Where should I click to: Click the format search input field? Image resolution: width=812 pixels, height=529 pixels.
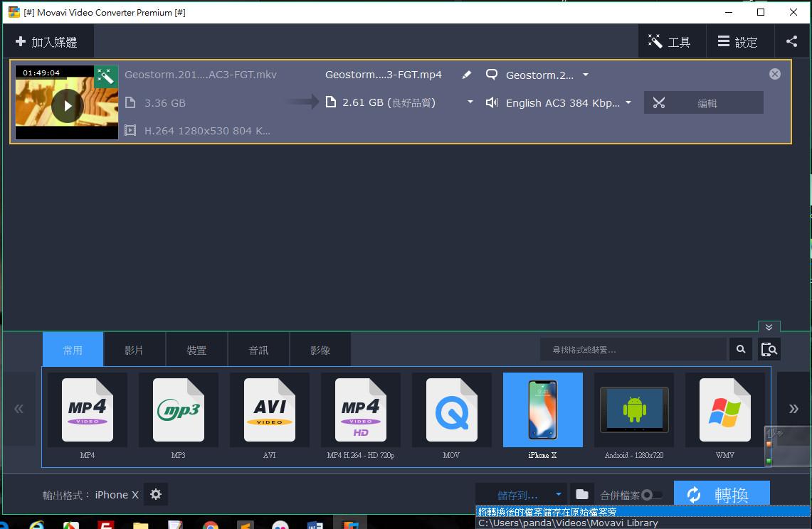pyautogui.click(x=633, y=349)
